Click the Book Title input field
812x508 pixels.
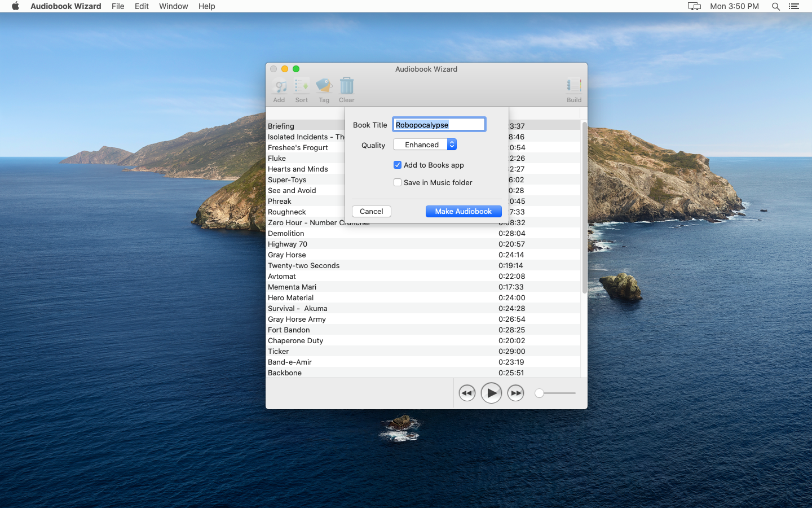coord(439,125)
